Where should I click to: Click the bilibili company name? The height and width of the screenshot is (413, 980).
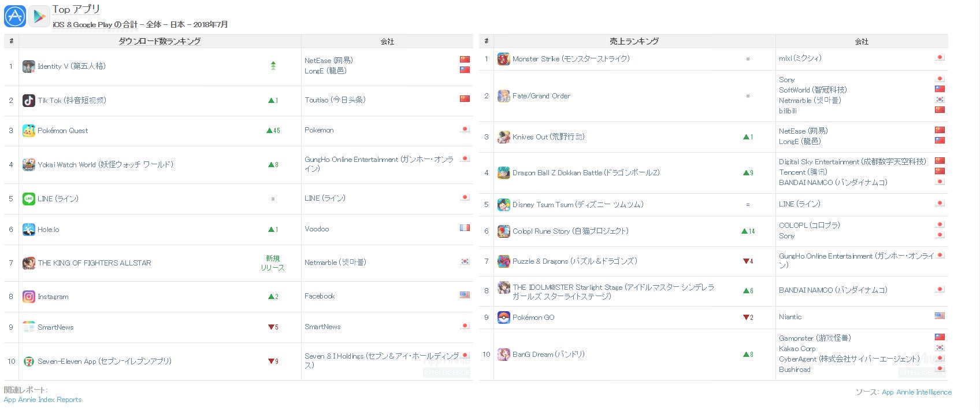click(788, 111)
